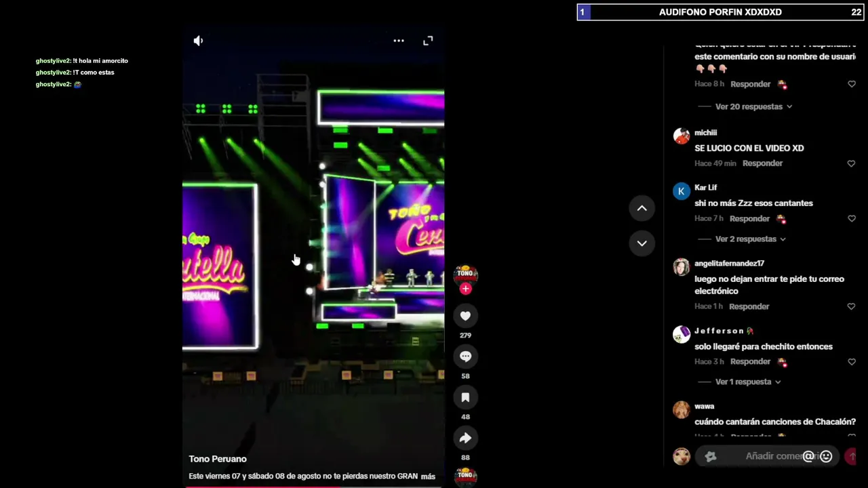Click the AUDIFONO PORFIN XDXDXD poll bar

click(x=720, y=12)
